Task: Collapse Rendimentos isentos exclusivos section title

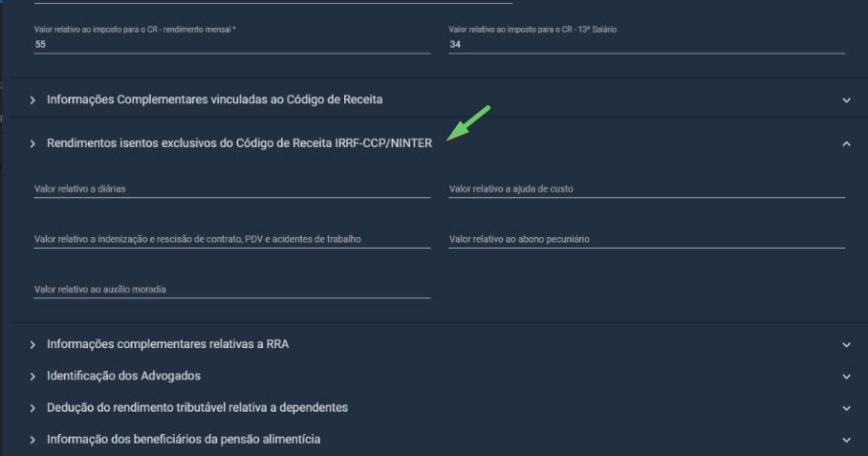Action: 239,143
